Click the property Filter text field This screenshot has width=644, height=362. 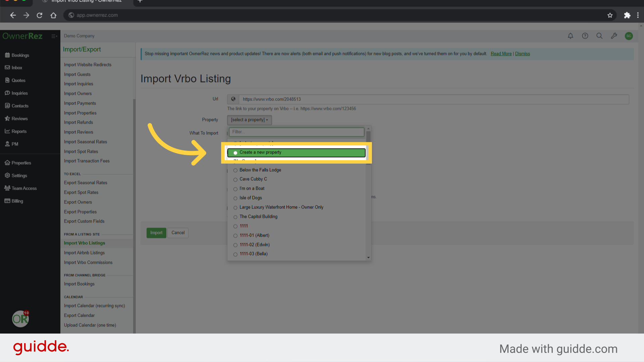coord(296,132)
